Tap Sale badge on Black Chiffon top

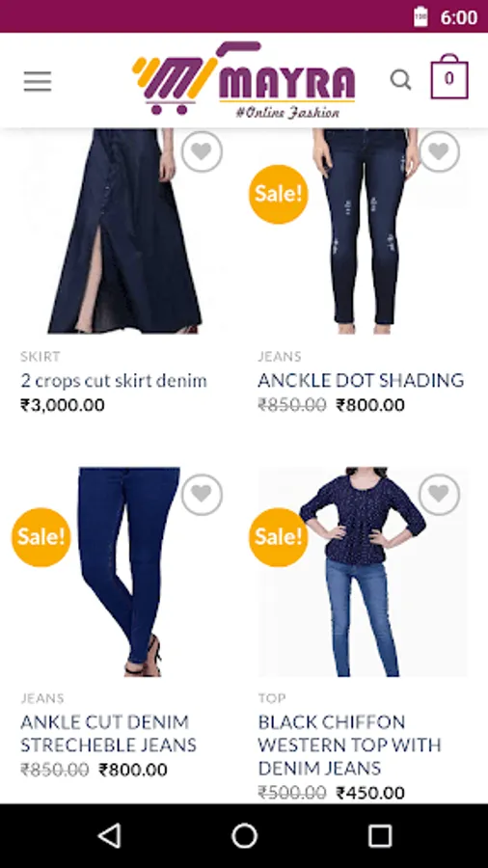[279, 537]
